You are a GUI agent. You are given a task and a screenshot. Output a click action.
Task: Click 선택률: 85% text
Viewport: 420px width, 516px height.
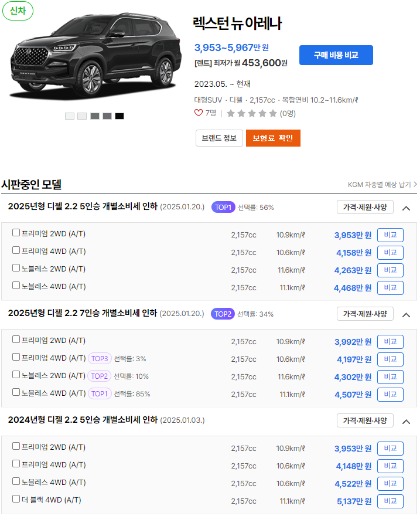(132, 394)
